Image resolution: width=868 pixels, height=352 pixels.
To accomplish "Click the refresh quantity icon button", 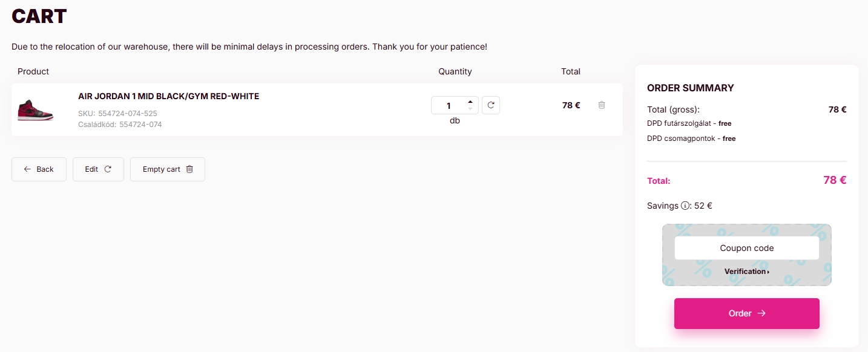I will click(x=491, y=105).
